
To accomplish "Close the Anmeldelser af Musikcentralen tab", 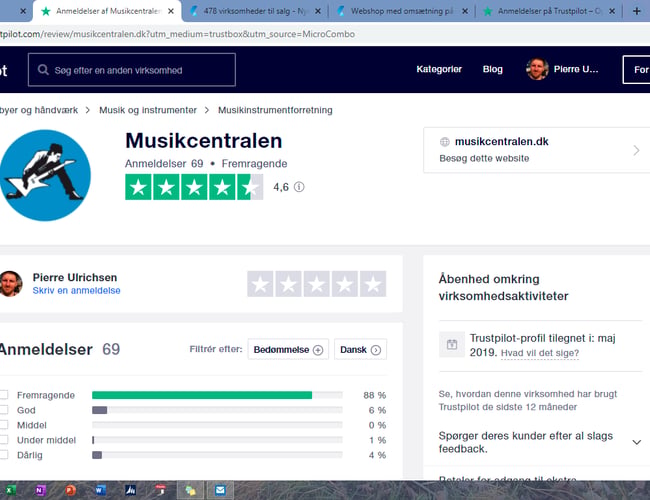I will click(x=171, y=11).
